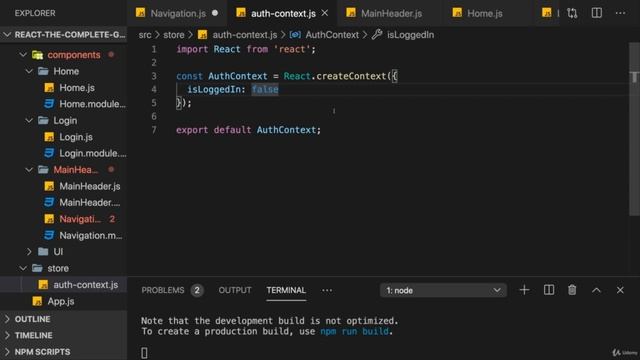640x360 pixels.
Task: Collapse the REACT-THE-COMPLETE-G project root
Action: click(64, 35)
